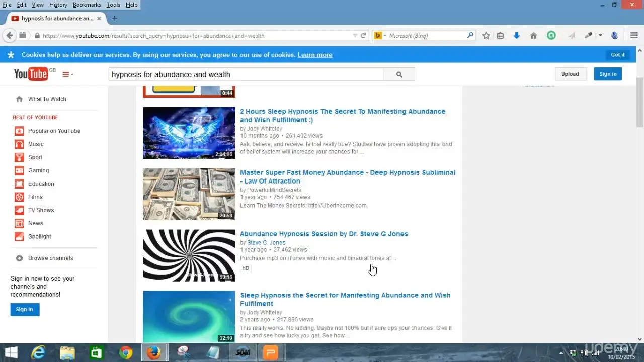
Task: Open the Bookmarks menu
Action: (87, 5)
